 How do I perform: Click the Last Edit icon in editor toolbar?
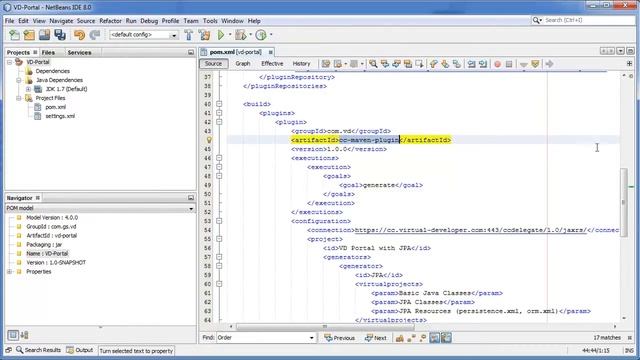[326, 64]
